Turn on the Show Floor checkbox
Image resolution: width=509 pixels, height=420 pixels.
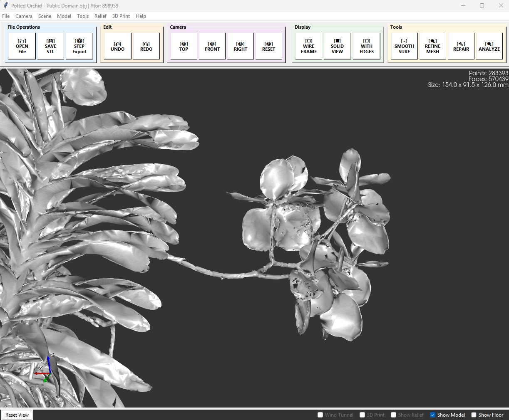click(474, 415)
